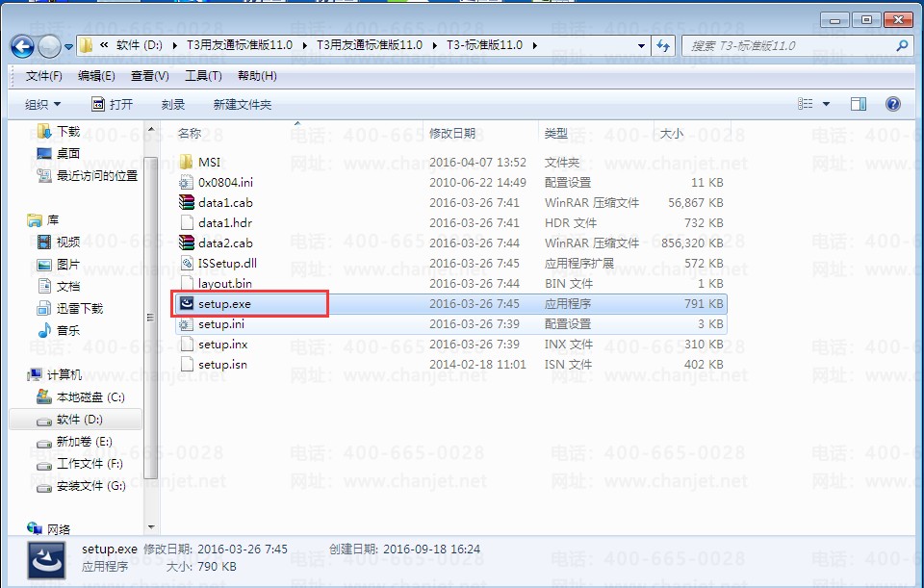Screen dimensions: 924x588
Task: Open the 组织 dropdown
Action: tap(42, 104)
